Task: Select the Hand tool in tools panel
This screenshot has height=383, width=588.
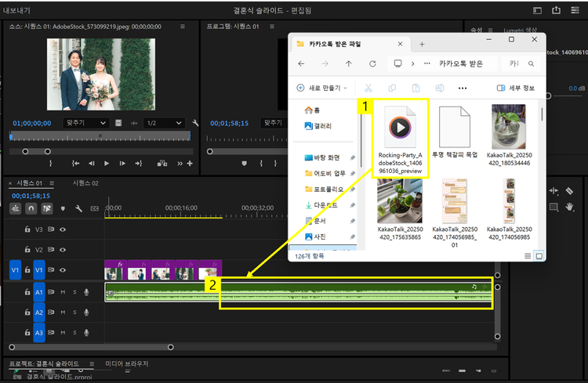Action: [569, 207]
